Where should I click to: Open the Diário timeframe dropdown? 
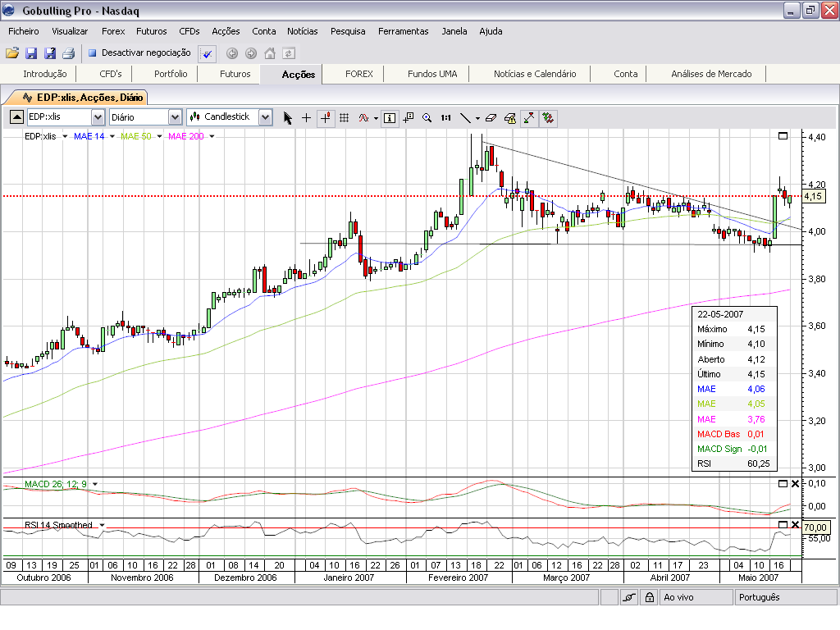(174, 117)
